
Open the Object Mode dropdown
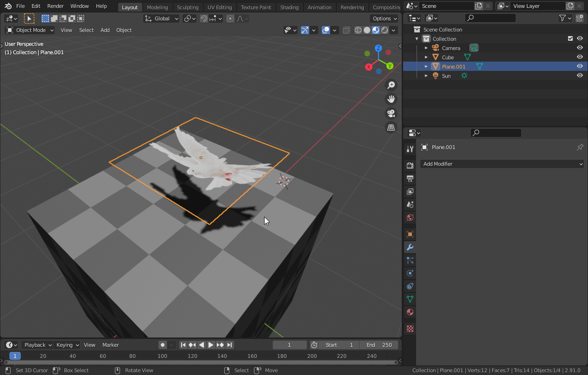pyautogui.click(x=30, y=30)
